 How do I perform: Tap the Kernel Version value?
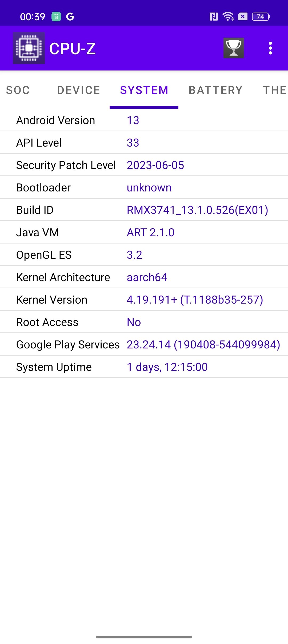pyautogui.click(x=195, y=300)
